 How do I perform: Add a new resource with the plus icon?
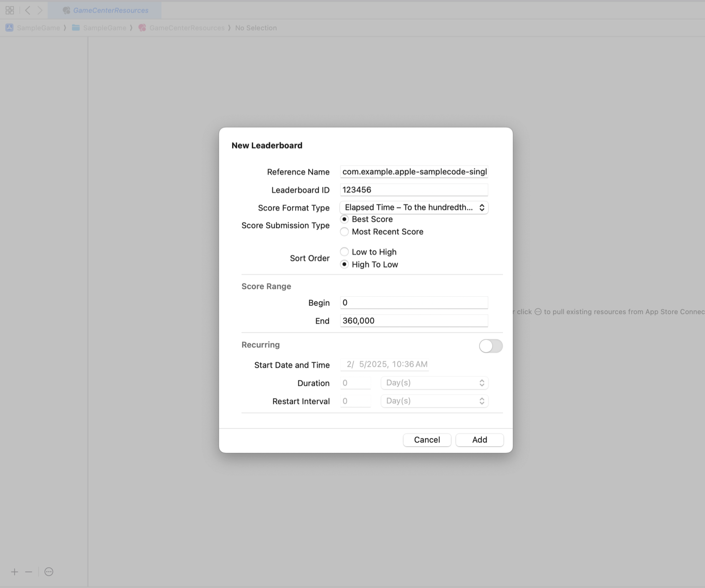pyautogui.click(x=14, y=571)
